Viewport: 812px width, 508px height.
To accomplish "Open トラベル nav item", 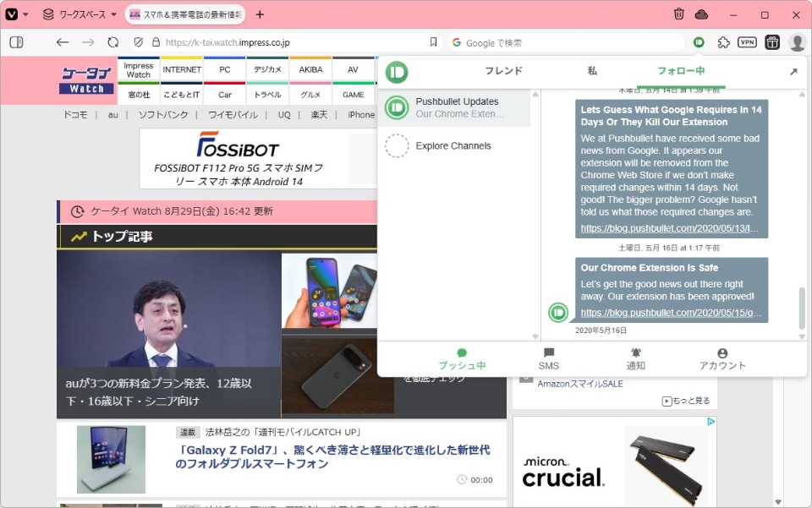I will tap(268, 95).
